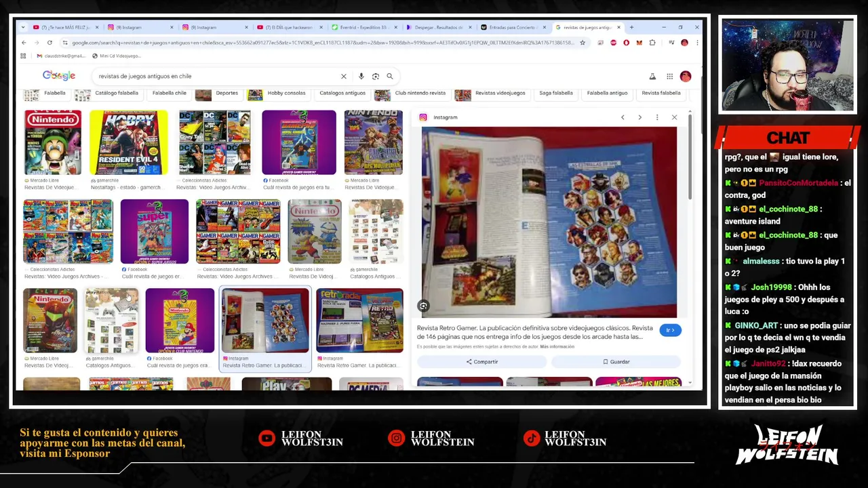Open Chrome three-dot menu

point(696,43)
